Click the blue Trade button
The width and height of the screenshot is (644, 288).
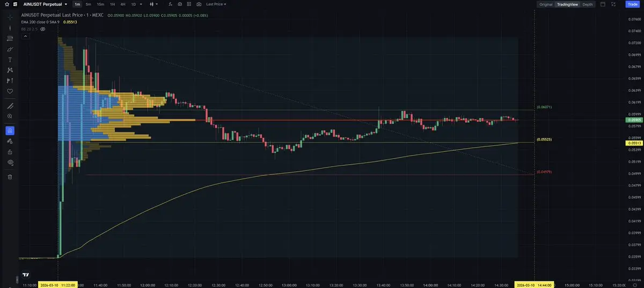tap(632, 4)
